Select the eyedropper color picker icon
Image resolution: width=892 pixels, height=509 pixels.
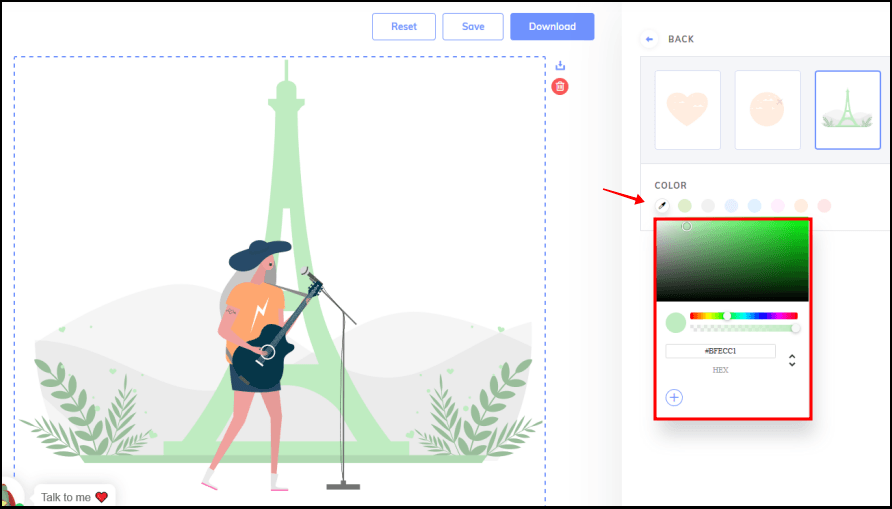click(x=662, y=205)
